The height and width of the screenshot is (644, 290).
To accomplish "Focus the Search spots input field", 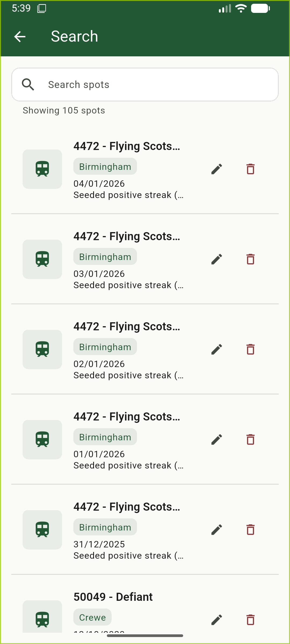I will pyautogui.click(x=158, y=85).
